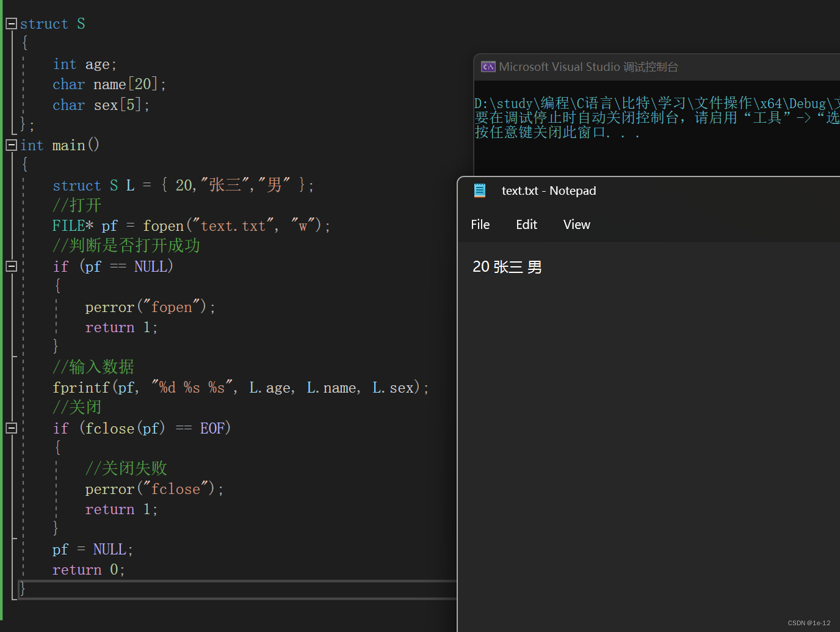Click the Notepad app icon in title bar
Viewport: 840px width, 632px height.
[x=480, y=191]
